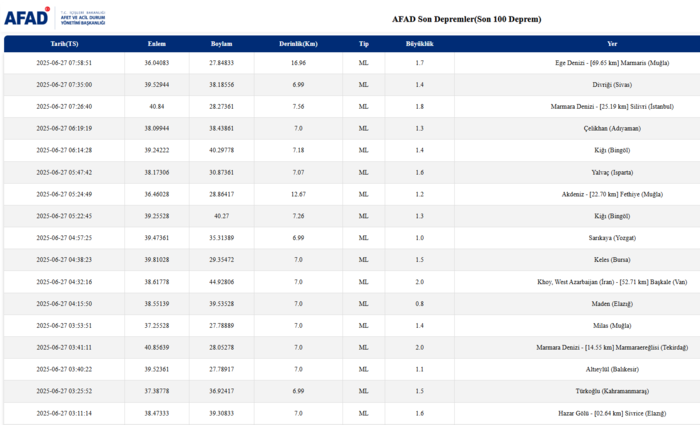Select latitude value 39.81028
700x425 pixels.
tap(157, 260)
